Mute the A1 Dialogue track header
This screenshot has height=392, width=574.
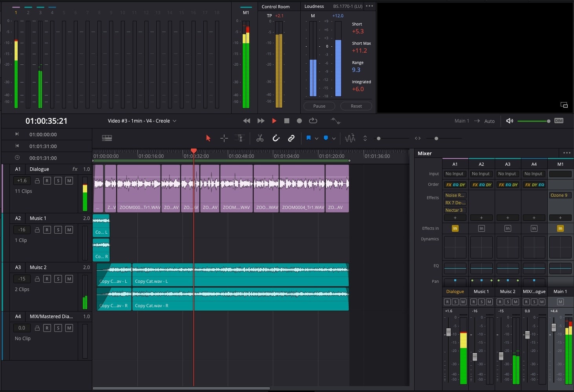click(x=69, y=181)
